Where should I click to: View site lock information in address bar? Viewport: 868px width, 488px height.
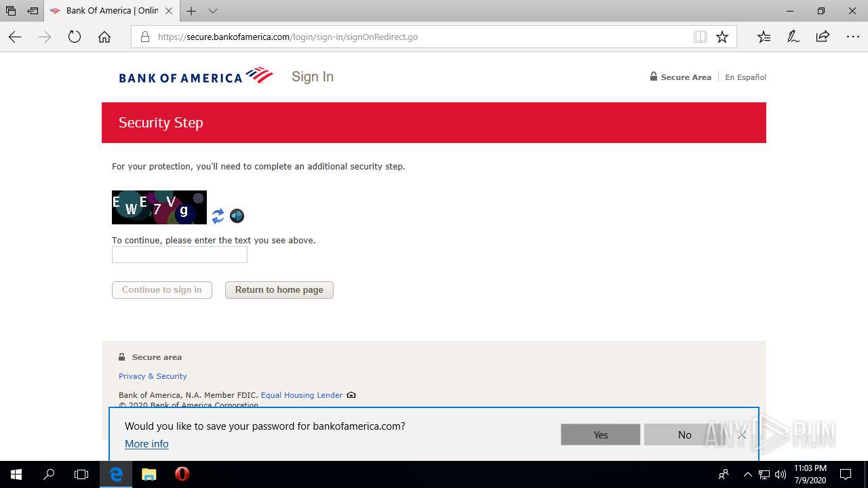(x=144, y=37)
